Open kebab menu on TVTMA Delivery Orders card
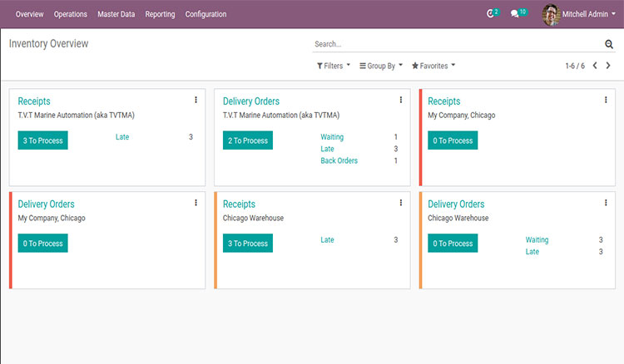The width and height of the screenshot is (624, 364). tap(401, 100)
